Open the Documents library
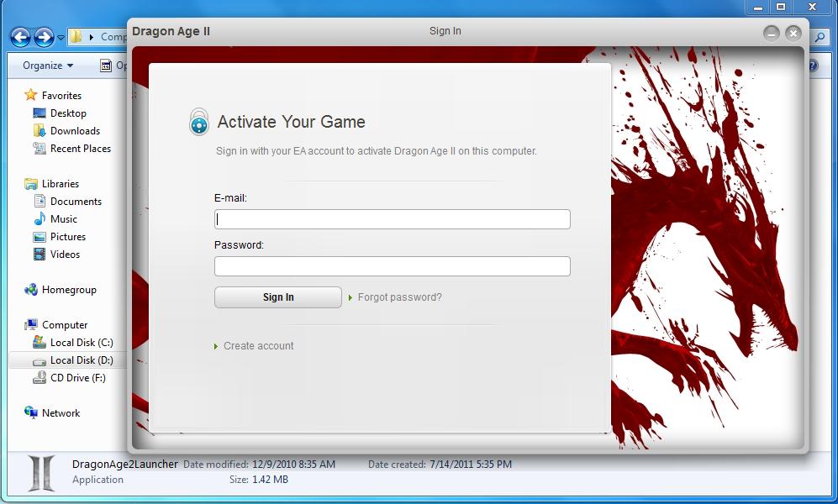The height and width of the screenshot is (504, 838). click(x=76, y=202)
